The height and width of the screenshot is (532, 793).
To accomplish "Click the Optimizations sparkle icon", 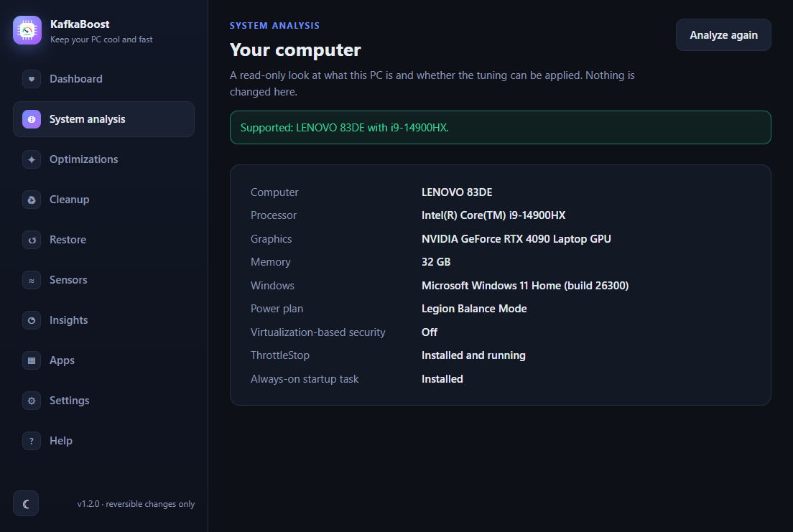I will coord(32,159).
